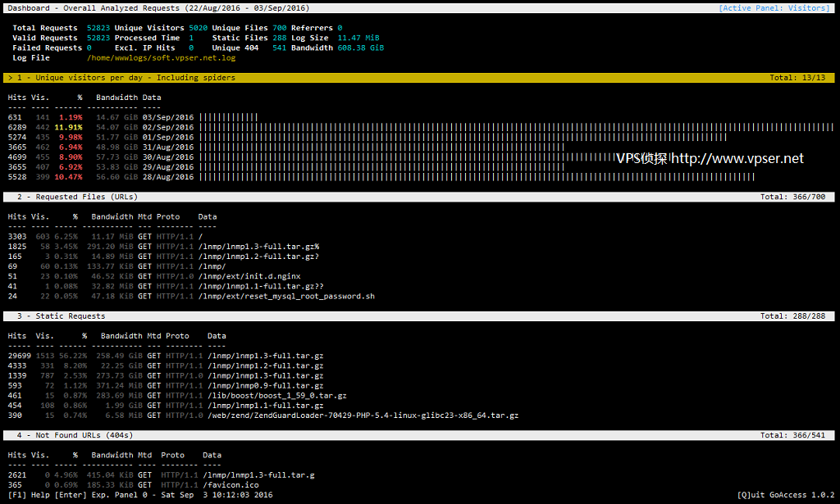The width and height of the screenshot is (840, 504).
Task: Click the 1.19% visitors percentage
Action: coord(71,117)
